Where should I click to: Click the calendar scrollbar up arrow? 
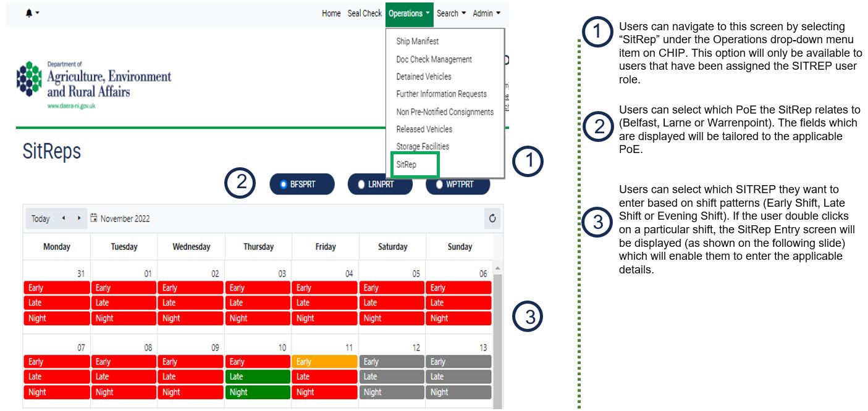click(497, 269)
